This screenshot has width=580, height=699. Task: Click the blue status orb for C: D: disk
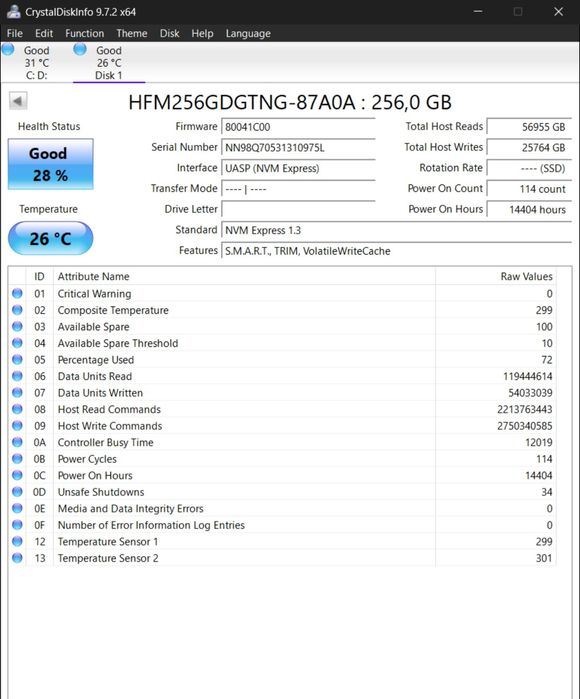tap(8, 49)
